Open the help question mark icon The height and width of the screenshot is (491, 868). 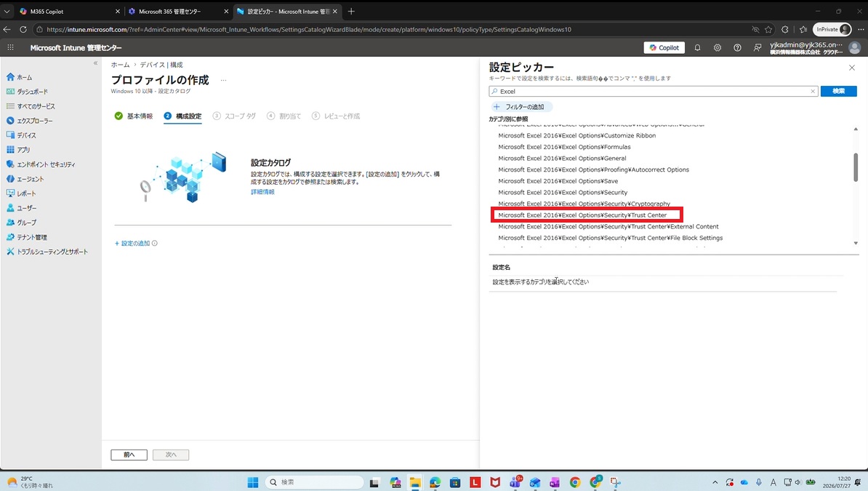point(737,48)
